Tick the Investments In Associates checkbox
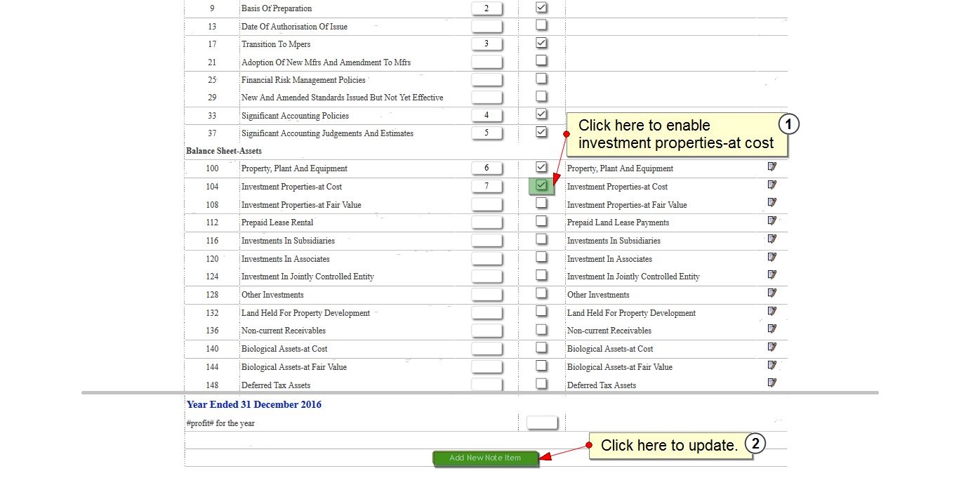The image size is (980, 478). point(541,258)
